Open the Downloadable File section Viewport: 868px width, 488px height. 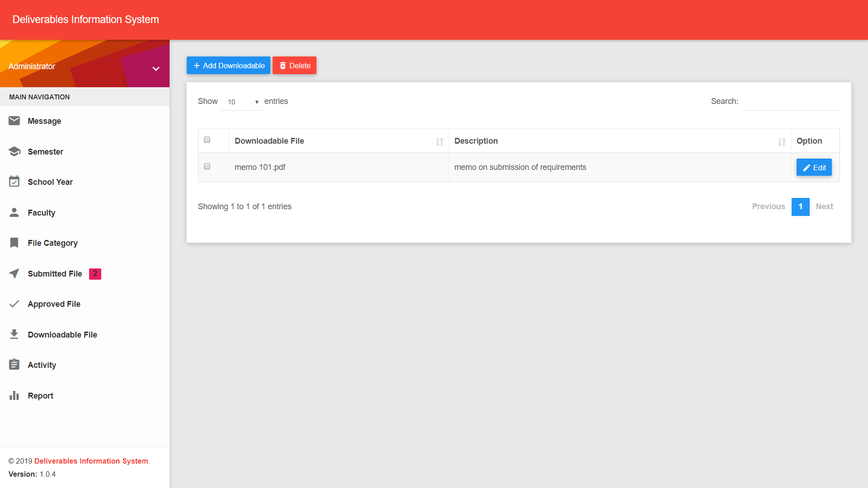tap(62, 334)
